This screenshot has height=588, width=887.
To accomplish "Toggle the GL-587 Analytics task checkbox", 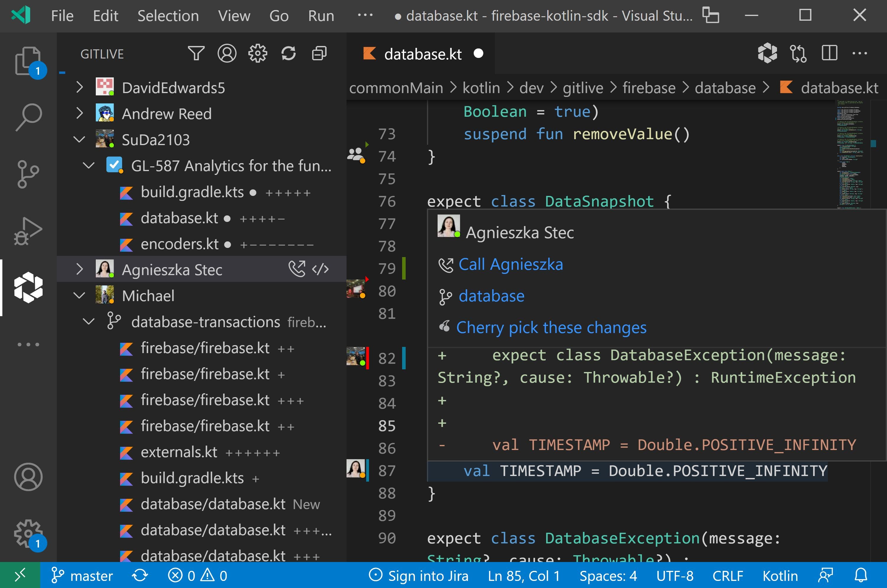I will tap(114, 165).
